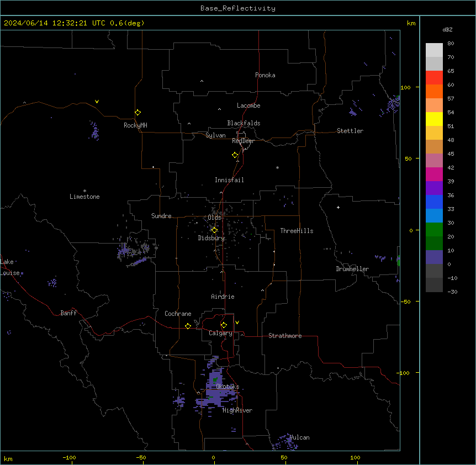This screenshot has height=465, width=476.
Task: Select the Calgary city label
Action: pyautogui.click(x=220, y=333)
